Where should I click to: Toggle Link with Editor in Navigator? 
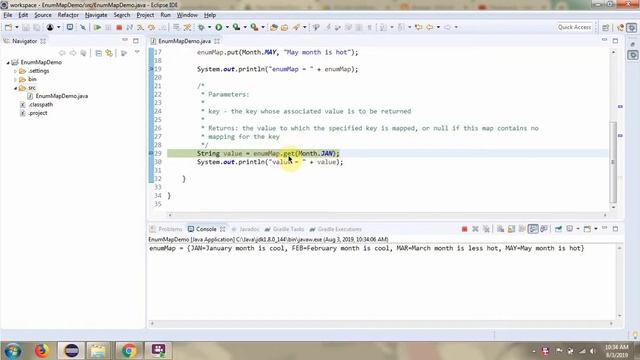[109, 53]
